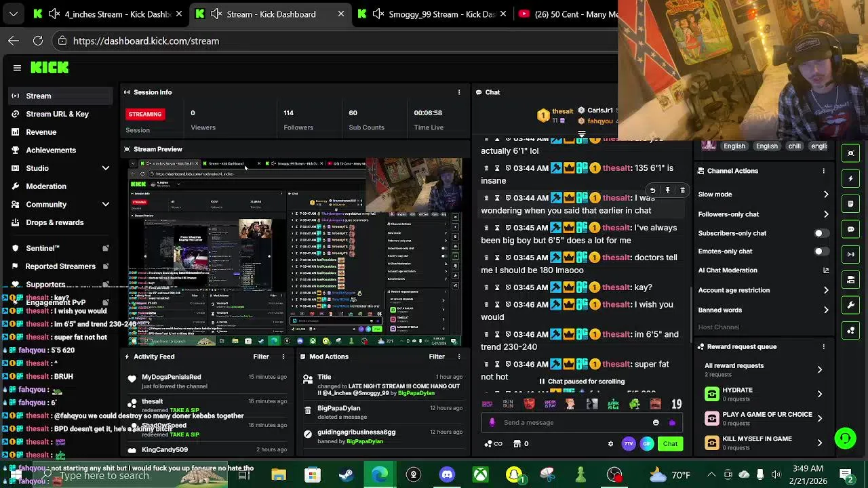868x488 pixels.
Task: Click the 7TV emote button
Action: (x=629, y=444)
